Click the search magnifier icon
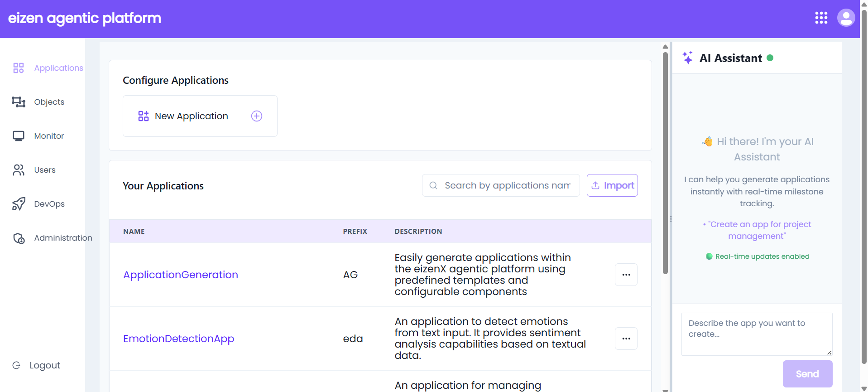The height and width of the screenshot is (392, 868). pos(433,185)
